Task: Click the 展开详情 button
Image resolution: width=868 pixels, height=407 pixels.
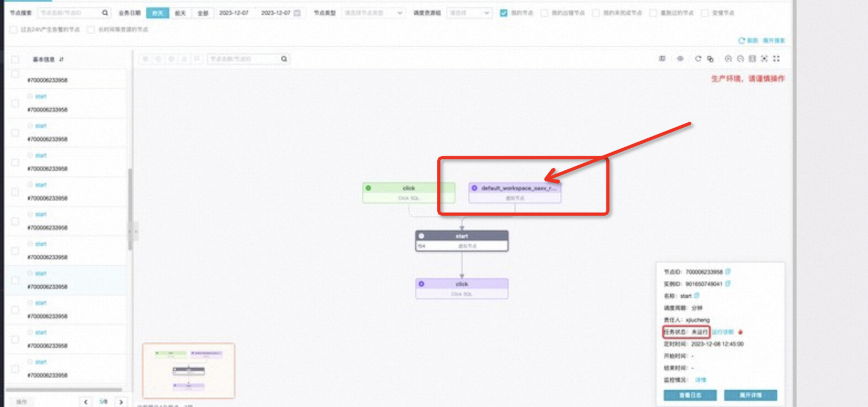Action: (750, 395)
